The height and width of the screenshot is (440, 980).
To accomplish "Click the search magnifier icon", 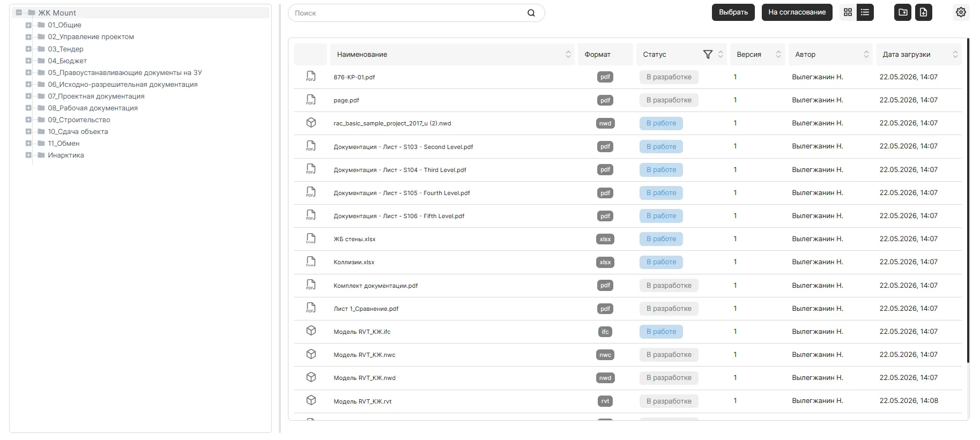I will (531, 13).
